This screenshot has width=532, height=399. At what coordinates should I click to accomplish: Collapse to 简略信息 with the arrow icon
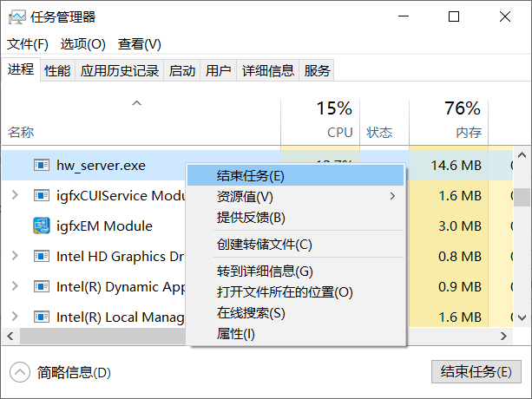(x=20, y=372)
